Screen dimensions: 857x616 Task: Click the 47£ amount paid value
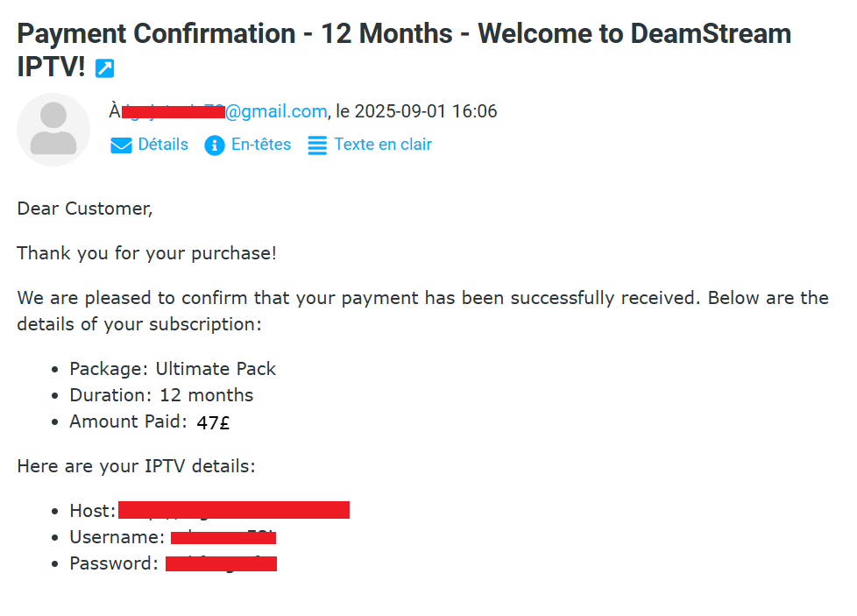[213, 422]
